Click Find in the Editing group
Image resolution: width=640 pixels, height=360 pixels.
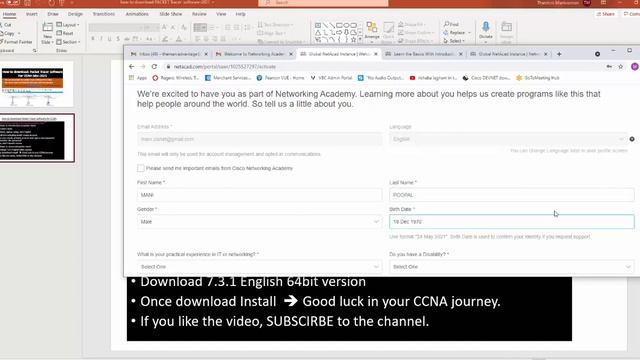click(451, 24)
